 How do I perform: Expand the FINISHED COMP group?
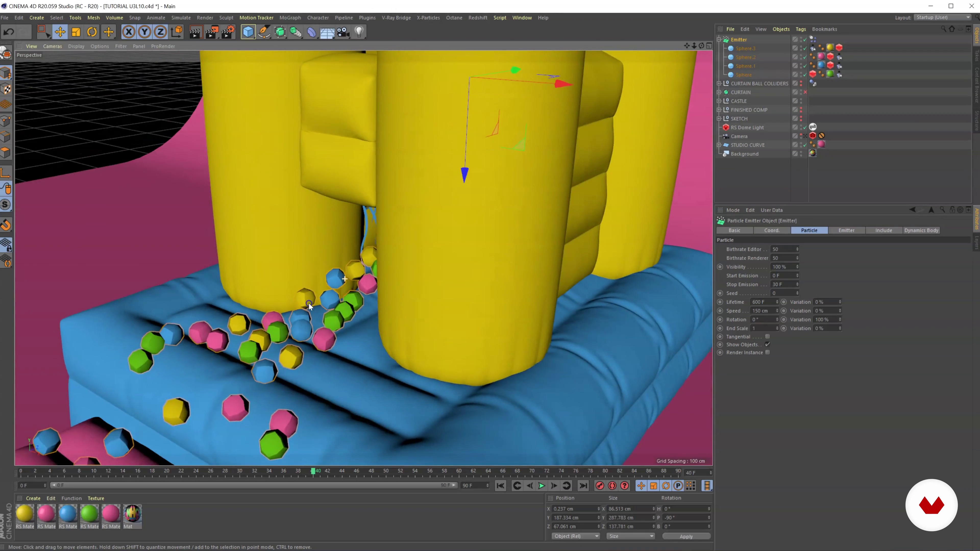719,110
